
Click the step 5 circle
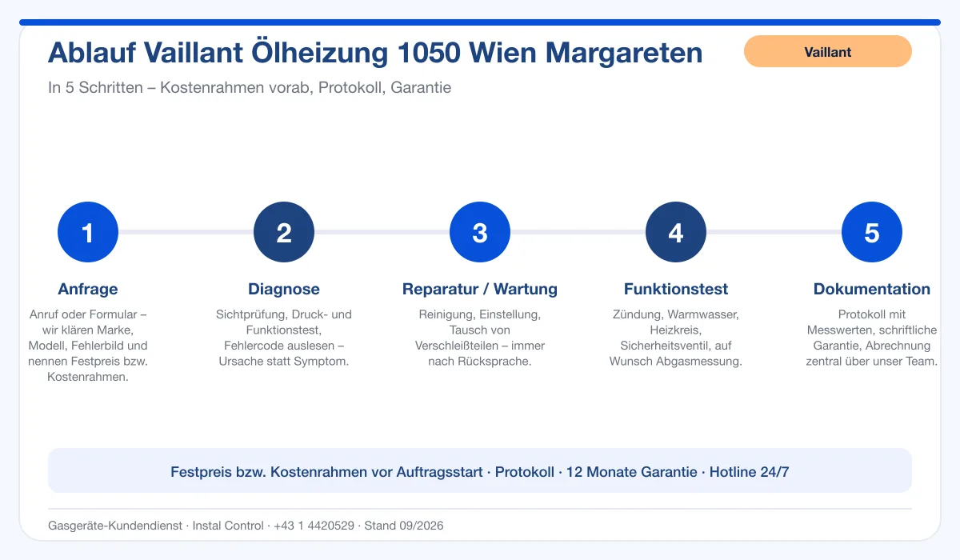(x=872, y=232)
